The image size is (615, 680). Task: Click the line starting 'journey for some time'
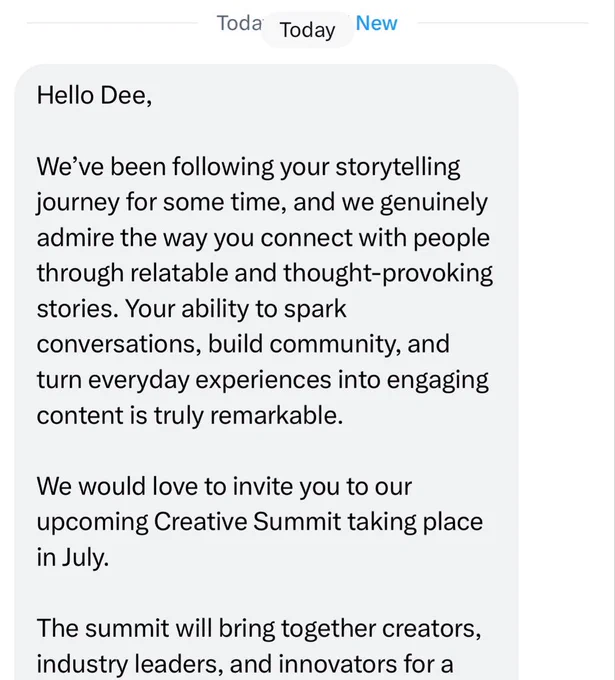pyautogui.click(x=262, y=203)
